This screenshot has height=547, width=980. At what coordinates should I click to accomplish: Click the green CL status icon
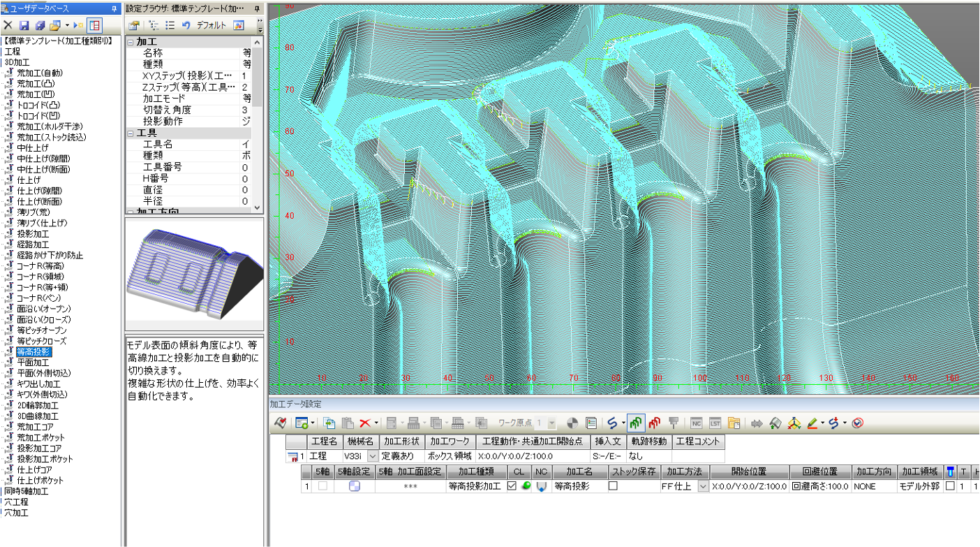coord(525,486)
